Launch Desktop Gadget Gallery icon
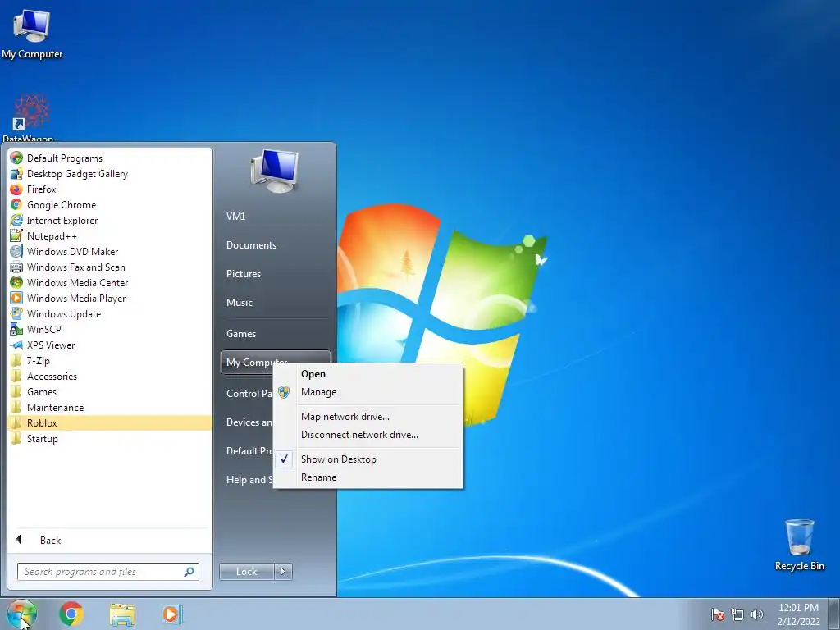 [16, 174]
